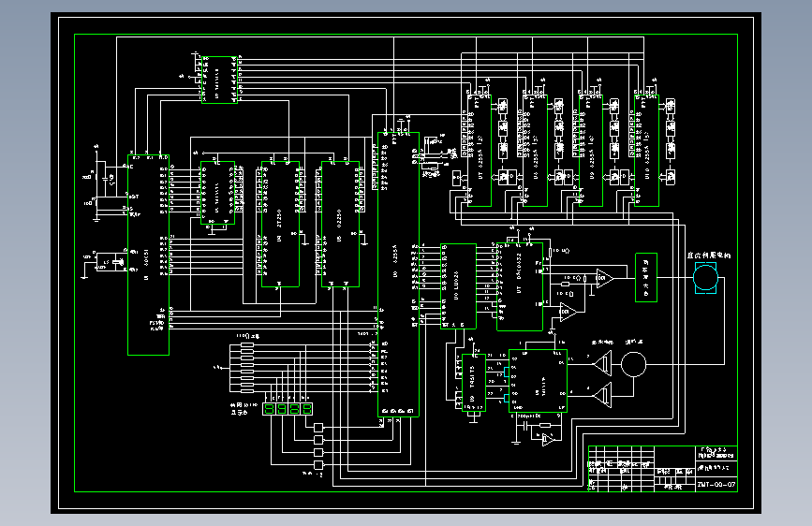Image resolution: width=812 pixels, height=526 pixels.
Task: Click the title block school name cell
Action: pos(716,453)
